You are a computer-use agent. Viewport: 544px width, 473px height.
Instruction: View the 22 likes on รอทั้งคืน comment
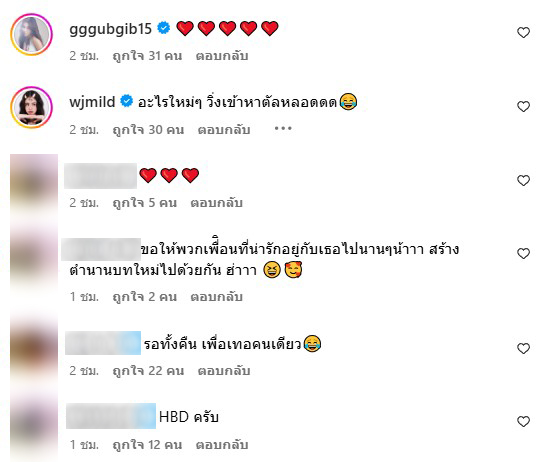[148, 371]
